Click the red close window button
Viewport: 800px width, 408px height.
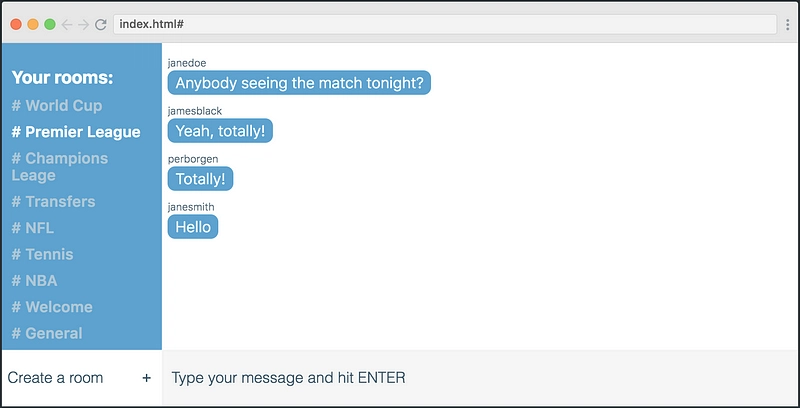pos(16,24)
